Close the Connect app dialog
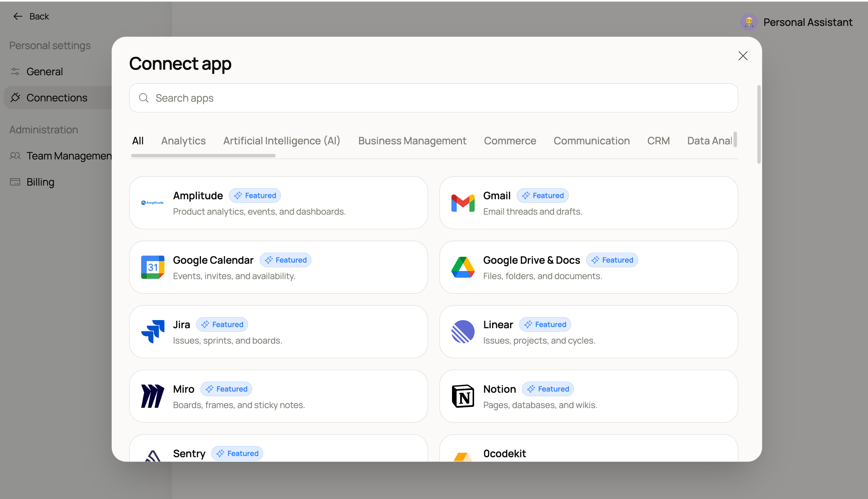Screen dimensions: 868x499 coord(743,56)
